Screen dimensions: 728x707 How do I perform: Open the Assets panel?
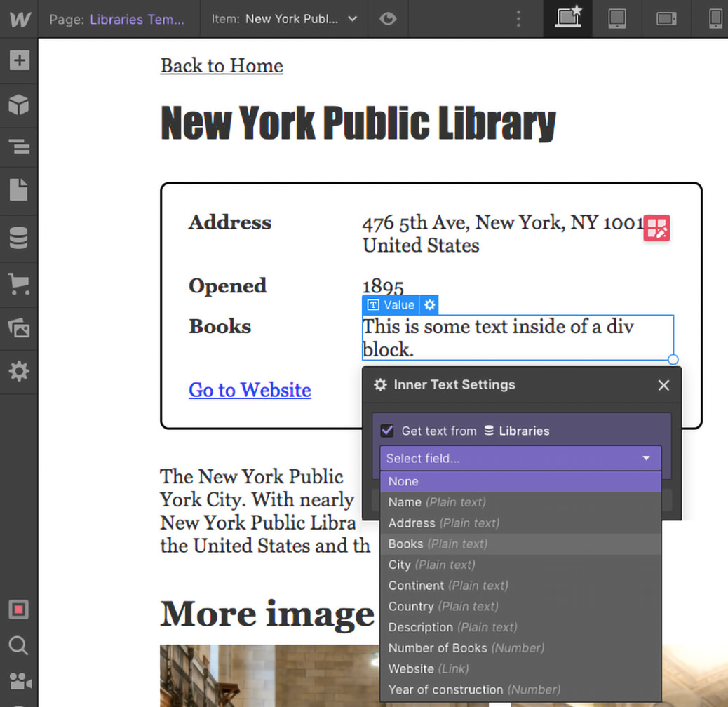[19, 327]
